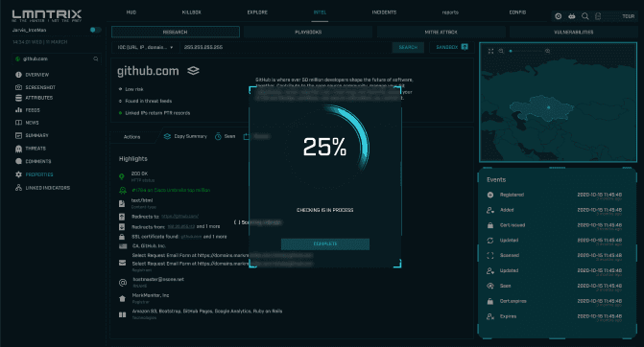Image resolution: width=644 pixels, height=347 pixels.
Task: Click the document icon in top toolbar
Action: [598, 16]
